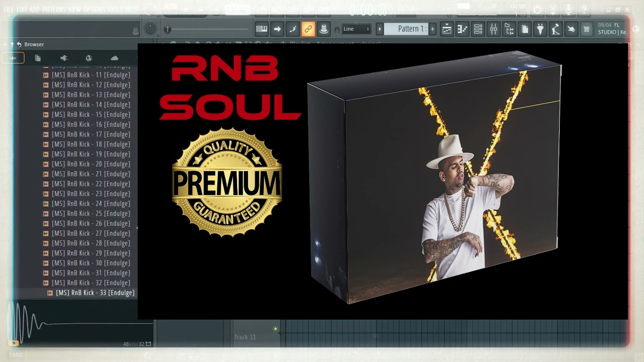The height and width of the screenshot is (362, 644).
Task: Click the undo history circular arrow icon
Action: 537,10
